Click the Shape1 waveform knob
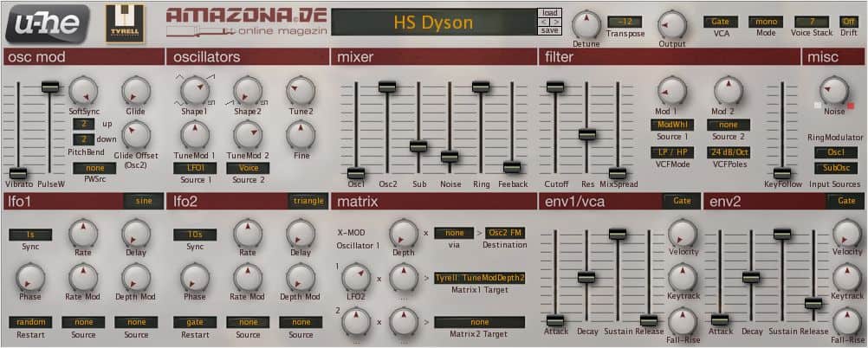The width and height of the screenshot is (868, 348). point(196,90)
